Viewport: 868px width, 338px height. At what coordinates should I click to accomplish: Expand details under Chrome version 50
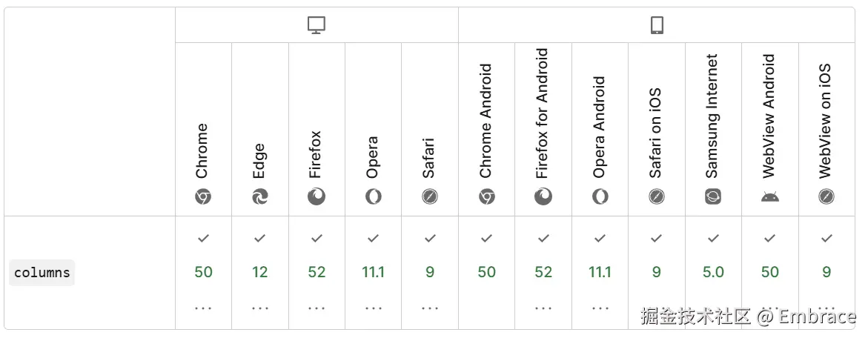[x=203, y=307]
